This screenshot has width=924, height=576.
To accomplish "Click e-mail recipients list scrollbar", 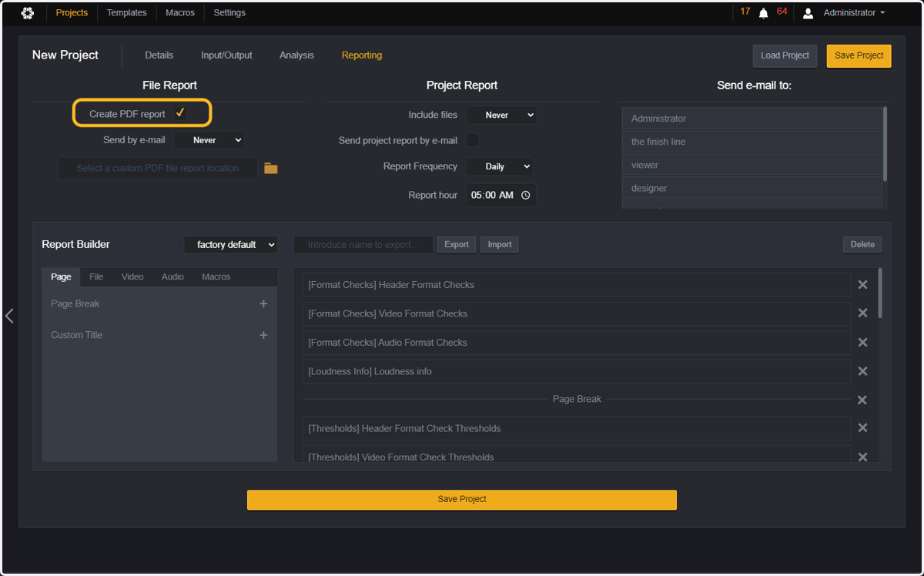I will pyautogui.click(x=885, y=144).
